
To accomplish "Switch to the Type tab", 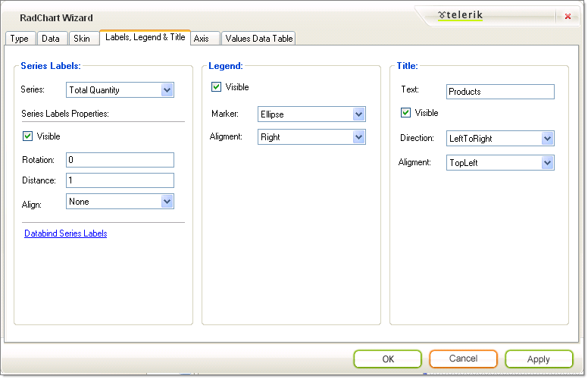I will coord(20,38).
